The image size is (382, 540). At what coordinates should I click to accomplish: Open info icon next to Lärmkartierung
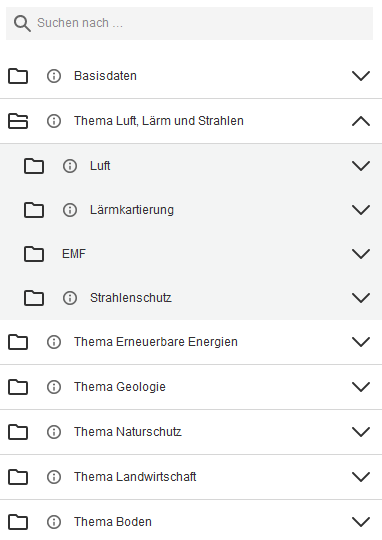coord(70,210)
